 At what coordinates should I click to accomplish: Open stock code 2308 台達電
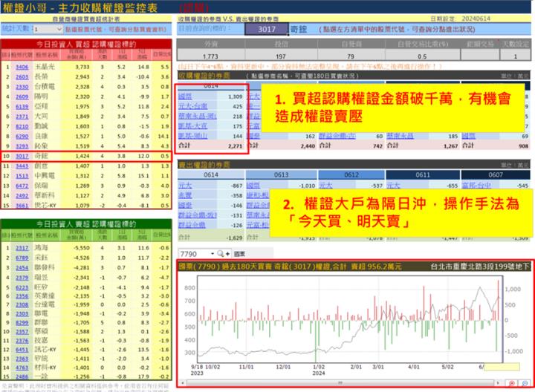point(22,304)
